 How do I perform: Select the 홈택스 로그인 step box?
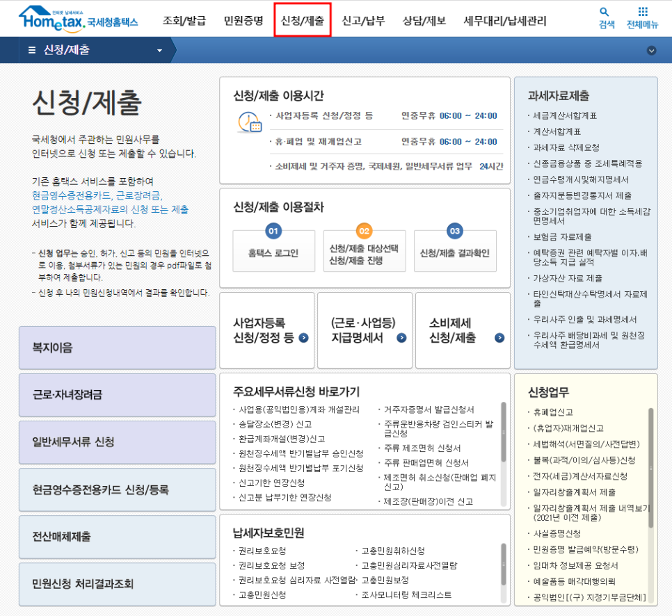click(x=273, y=252)
